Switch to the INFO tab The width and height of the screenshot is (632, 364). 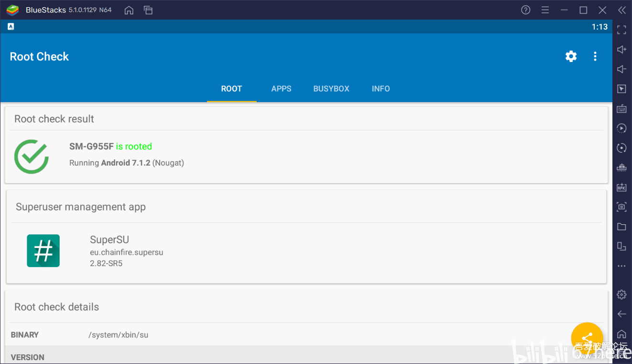pos(381,89)
